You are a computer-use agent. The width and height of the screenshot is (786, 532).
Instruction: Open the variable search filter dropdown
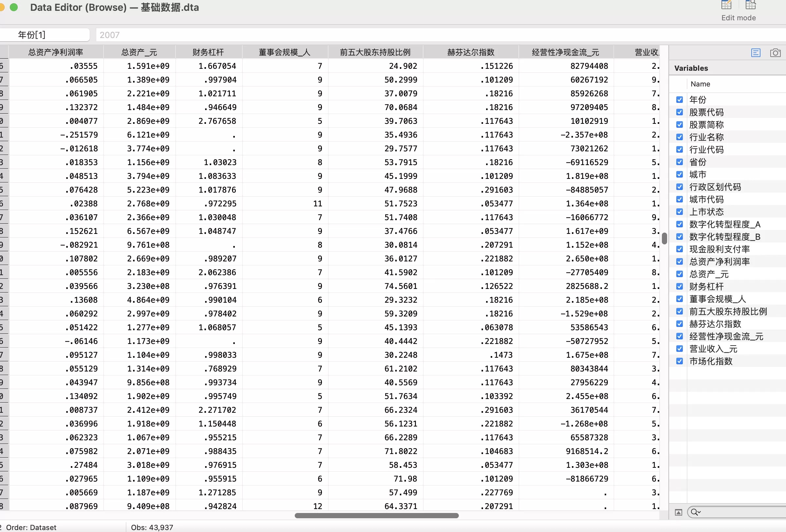696,512
